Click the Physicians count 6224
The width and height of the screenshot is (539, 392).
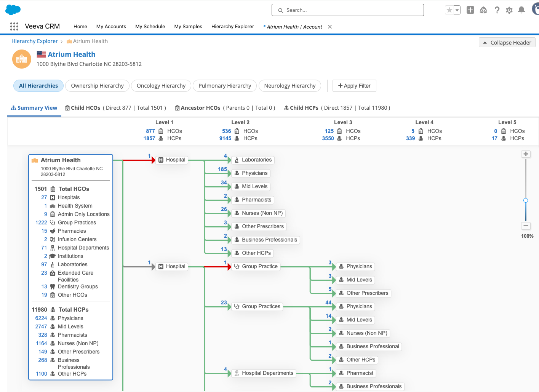(41, 318)
